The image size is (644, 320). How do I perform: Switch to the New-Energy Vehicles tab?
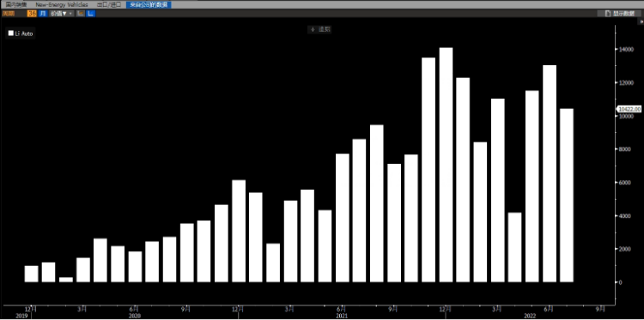[62, 4]
